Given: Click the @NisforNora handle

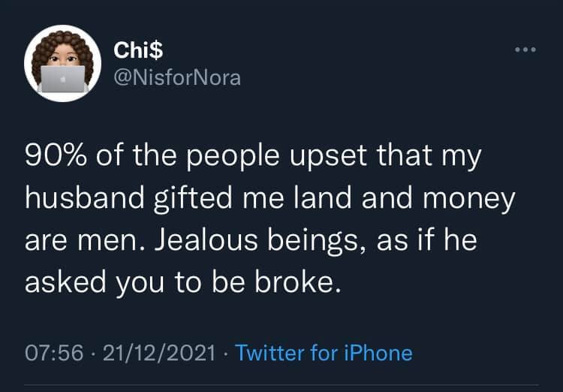Looking at the screenshot, I should click(177, 77).
